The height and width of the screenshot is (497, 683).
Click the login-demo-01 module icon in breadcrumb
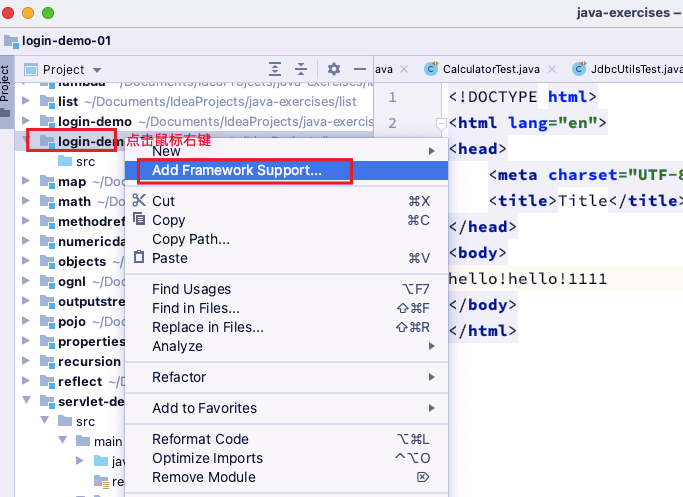(11, 41)
